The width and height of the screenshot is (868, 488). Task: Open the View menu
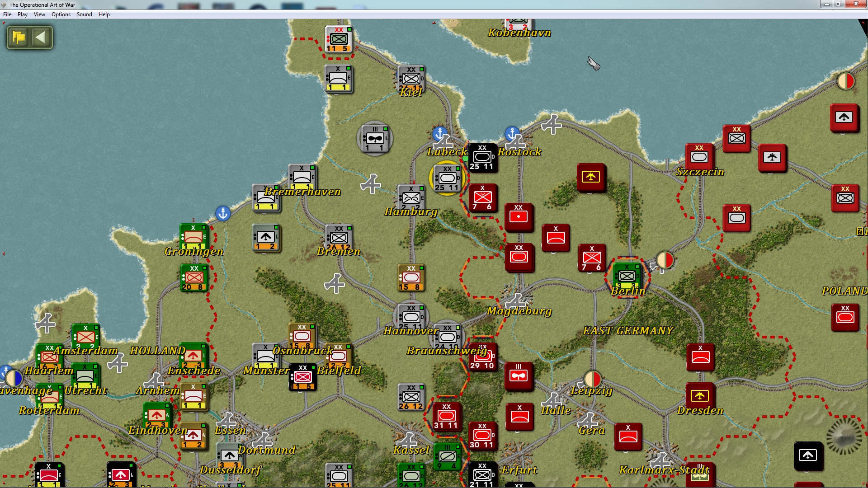click(x=40, y=14)
